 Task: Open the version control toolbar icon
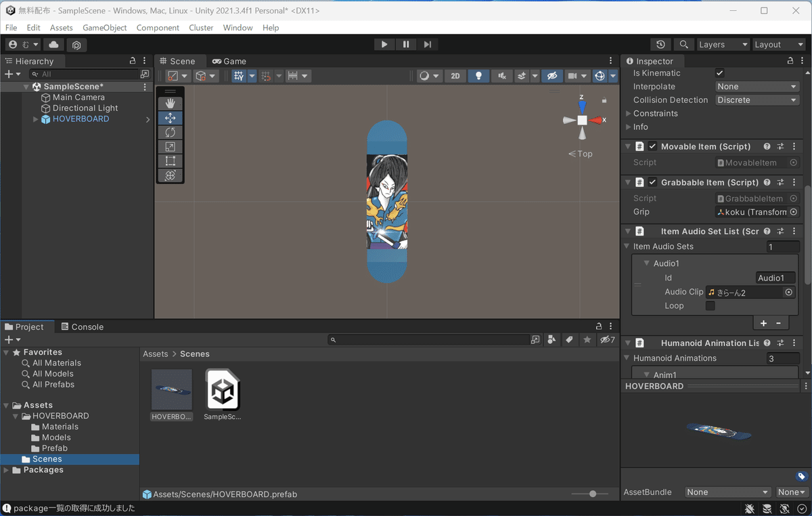pyautogui.click(x=76, y=45)
